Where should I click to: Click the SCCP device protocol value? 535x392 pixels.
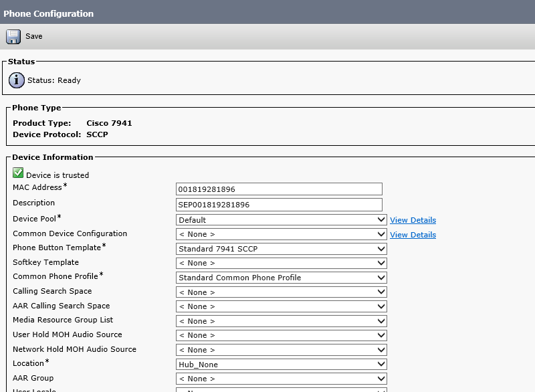coord(97,134)
